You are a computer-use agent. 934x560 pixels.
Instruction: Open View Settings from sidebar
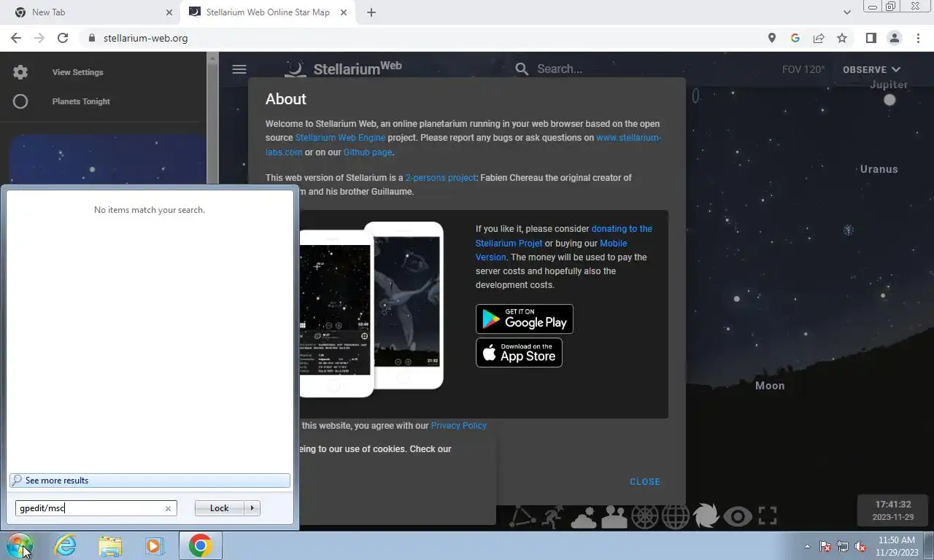[x=77, y=72]
